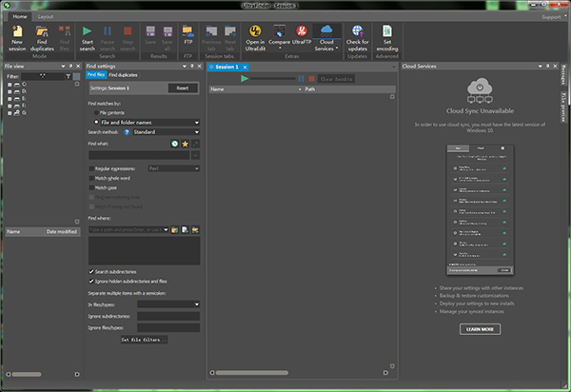Open the Support menu

click(551, 17)
